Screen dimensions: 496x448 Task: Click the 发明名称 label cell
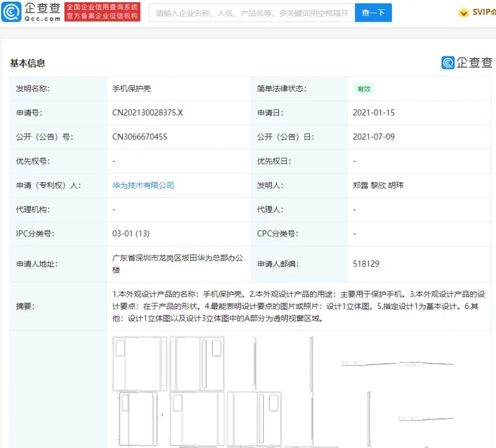pos(59,89)
